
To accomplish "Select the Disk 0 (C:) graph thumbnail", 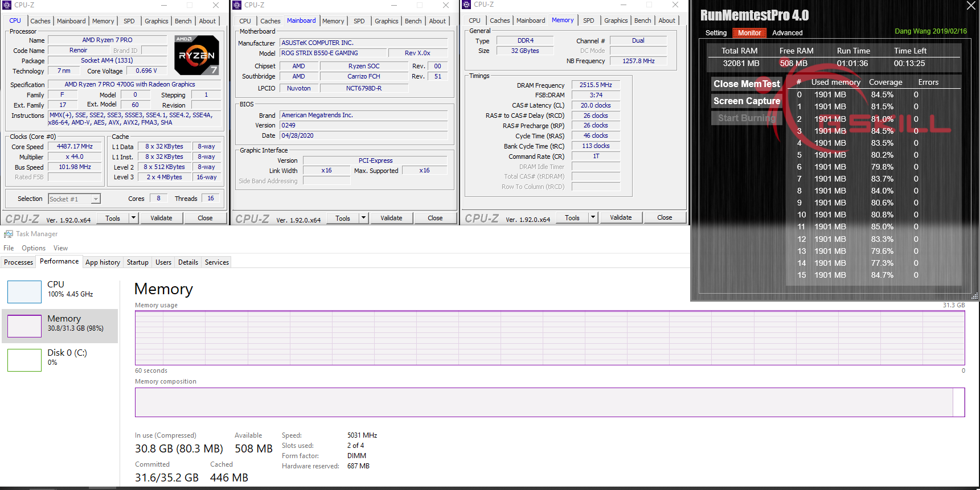I will (x=24, y=360).
